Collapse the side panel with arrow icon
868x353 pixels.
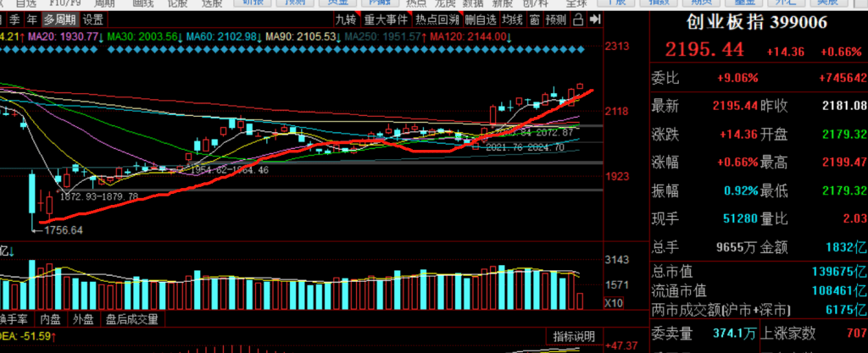tap(595, 20)
